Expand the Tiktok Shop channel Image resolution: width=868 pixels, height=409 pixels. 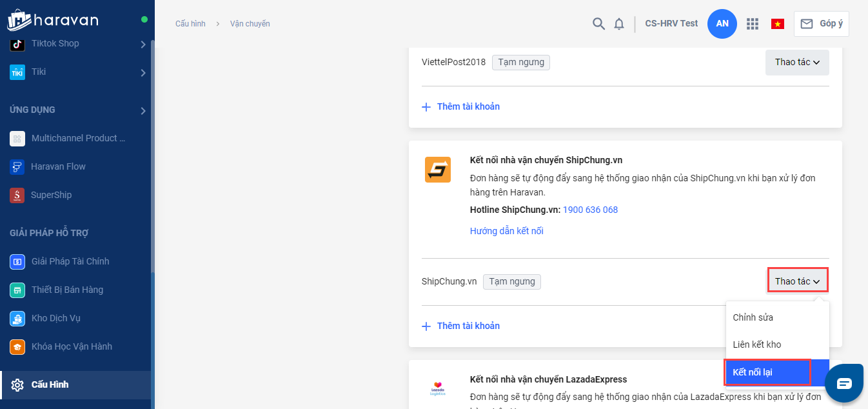point(143,44)
